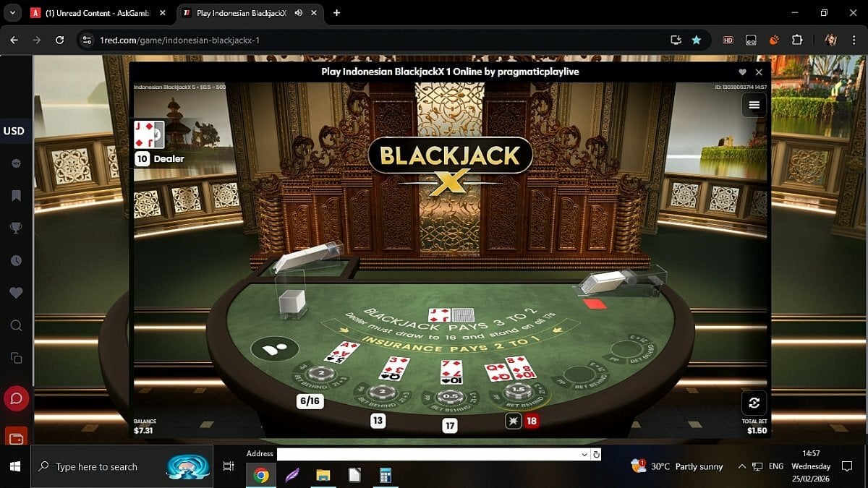Select the Play Indonesian BlackjackX tab

(x=242, y=13)
